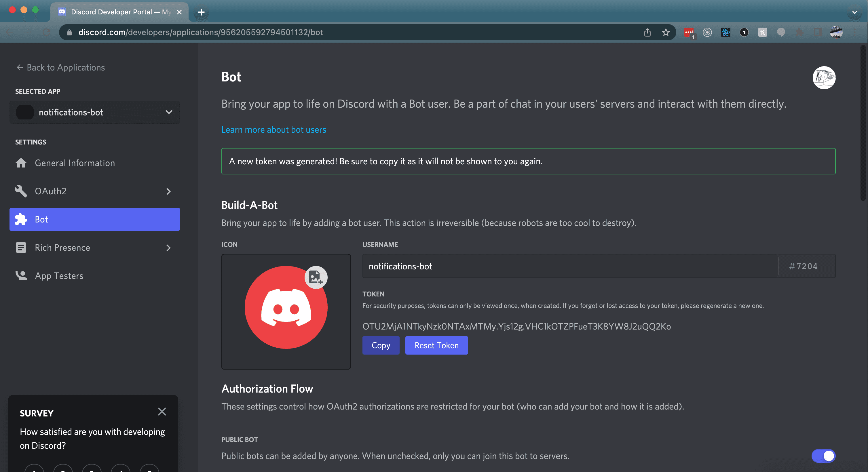
Task: Open OAuth2 settings using wrench icon
Action: (x=21, y=191)
